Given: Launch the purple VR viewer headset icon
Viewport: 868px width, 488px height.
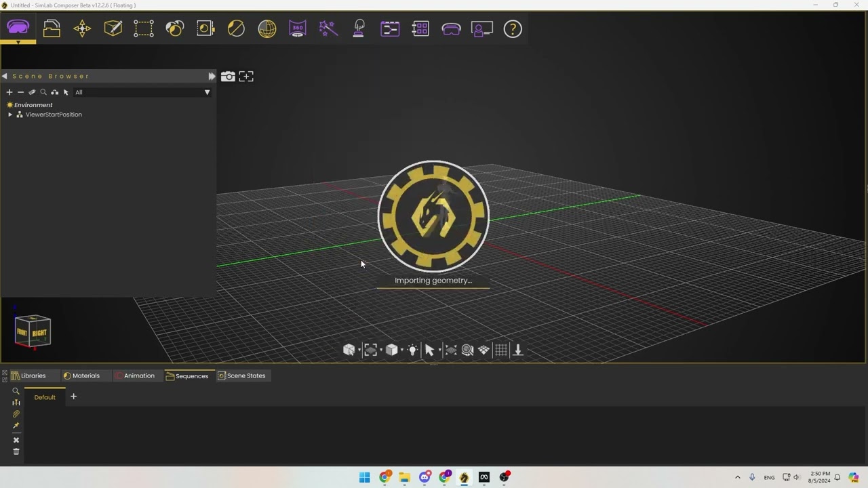Looking at the screenshot, I should (451, 28).
